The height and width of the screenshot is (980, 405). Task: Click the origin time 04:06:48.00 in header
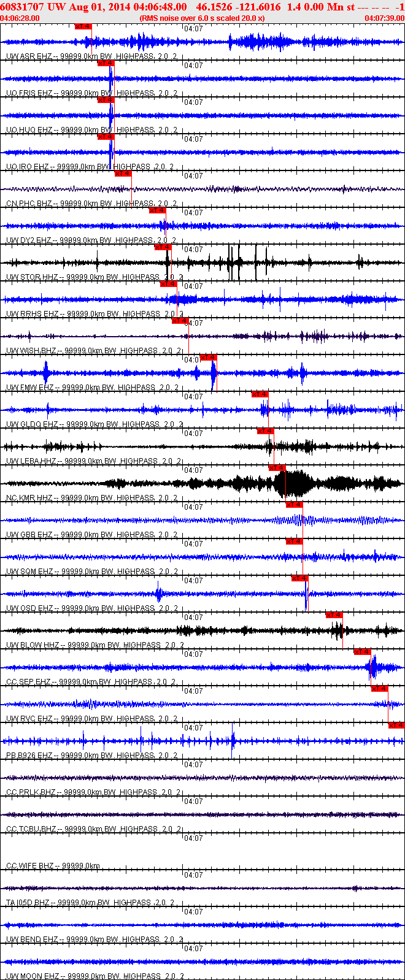[x=160, y=7]
